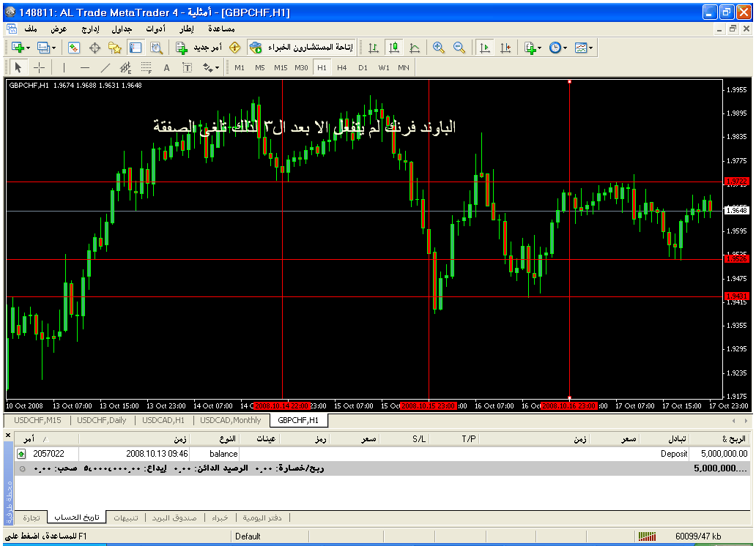Click the Zoom In magnifier icon
The width and height of the screenshot is (756, 546).
pos(439,48)
